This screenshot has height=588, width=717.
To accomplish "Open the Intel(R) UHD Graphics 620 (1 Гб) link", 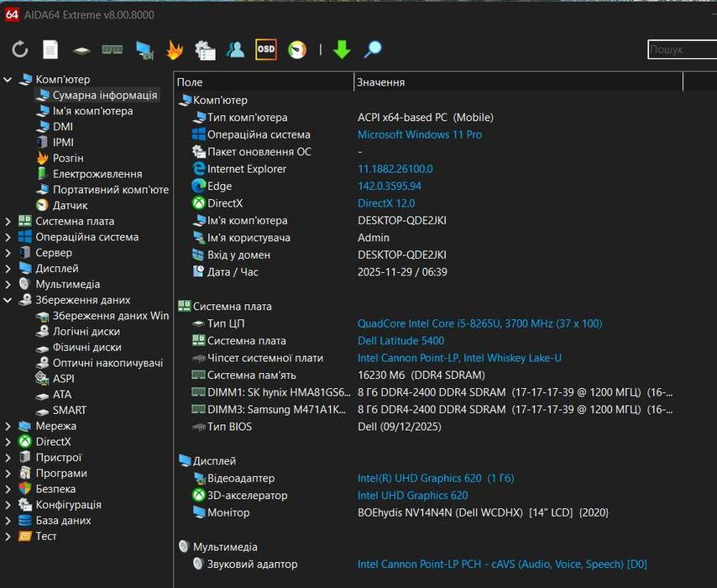I will click(x=436, y=478).
